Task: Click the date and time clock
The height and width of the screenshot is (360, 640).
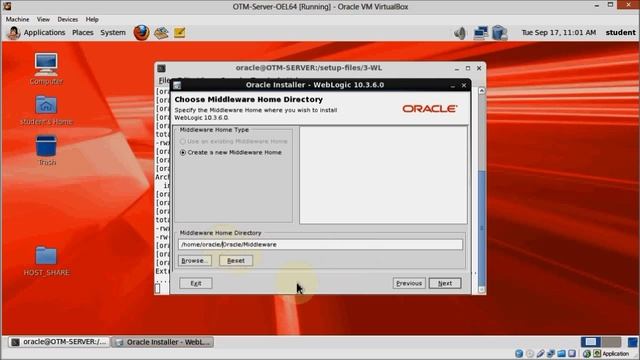Action: click(x=558, y=32)
